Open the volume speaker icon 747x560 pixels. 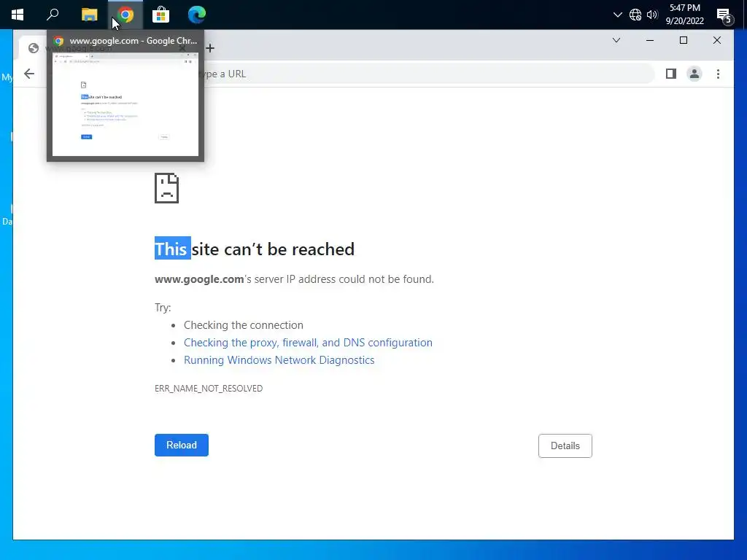652,15
